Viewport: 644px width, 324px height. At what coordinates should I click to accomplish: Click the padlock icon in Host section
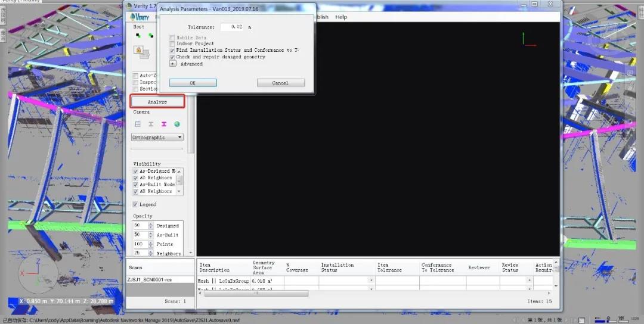click(x=140, y=51)
